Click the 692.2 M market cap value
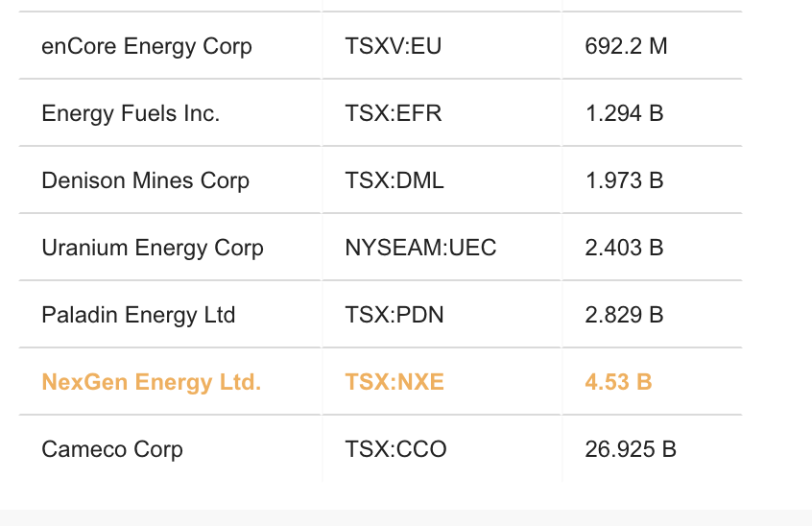812x526 pixels. (x=626, y=46)
